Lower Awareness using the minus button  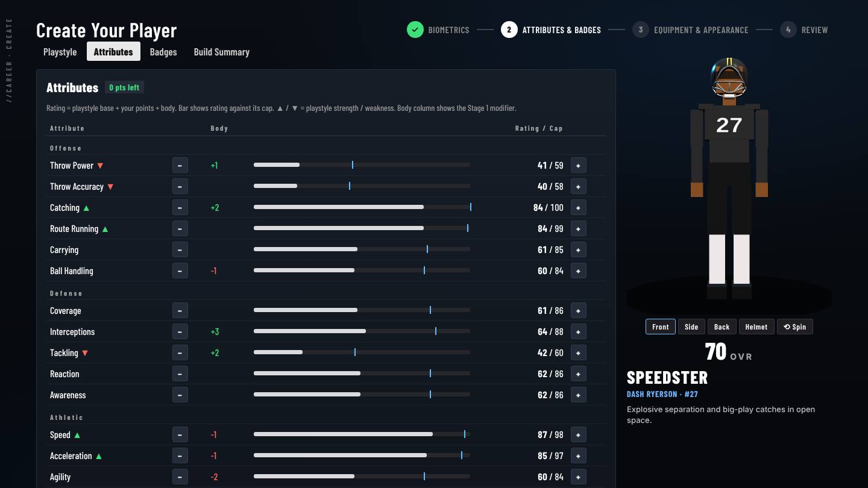tap(180, 395)
